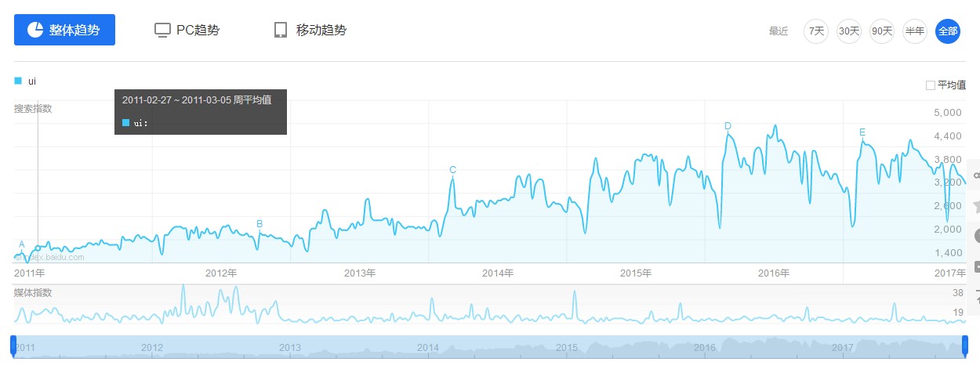Show the last 30天 of data
This screenshot has height=369, width=980.
pyautogui.click(x=849, y=31)
